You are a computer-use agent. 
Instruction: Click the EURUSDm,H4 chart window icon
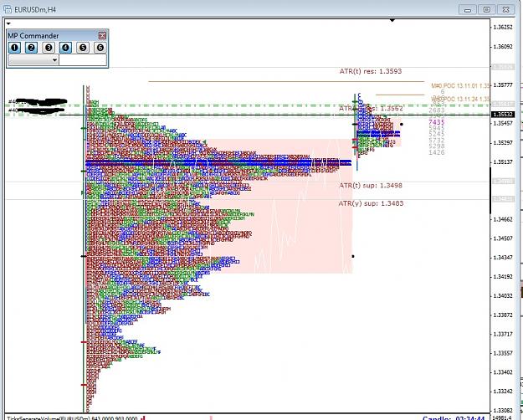8,9
